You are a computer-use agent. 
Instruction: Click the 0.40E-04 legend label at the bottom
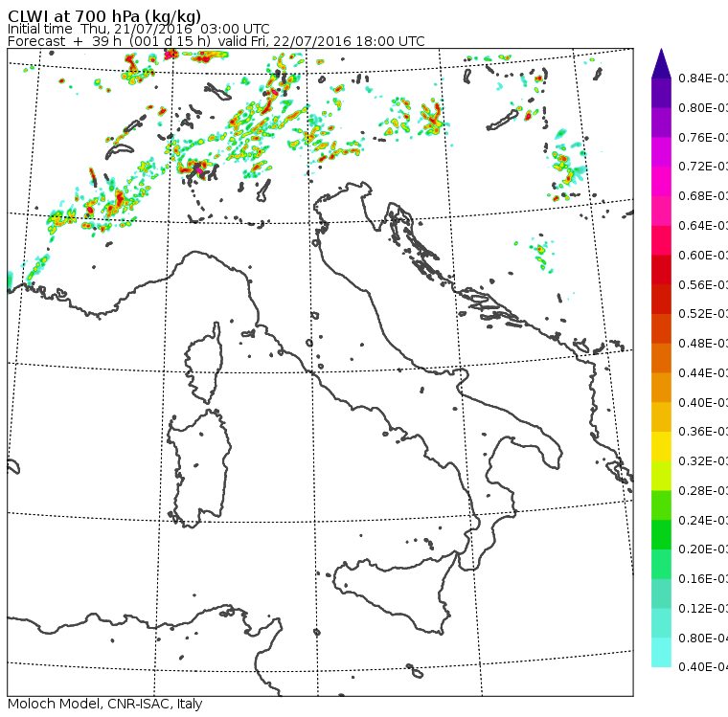[x=703, y=667]
